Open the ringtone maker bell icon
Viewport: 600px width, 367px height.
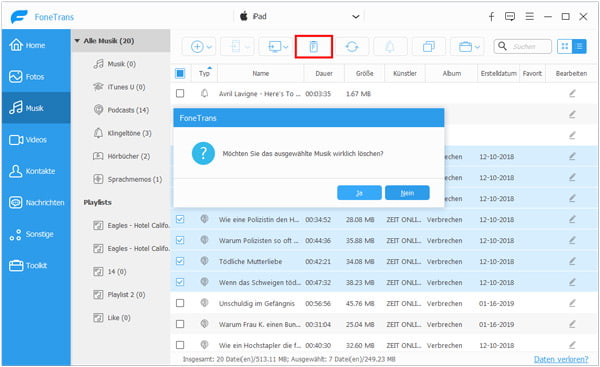click(390, 47)
